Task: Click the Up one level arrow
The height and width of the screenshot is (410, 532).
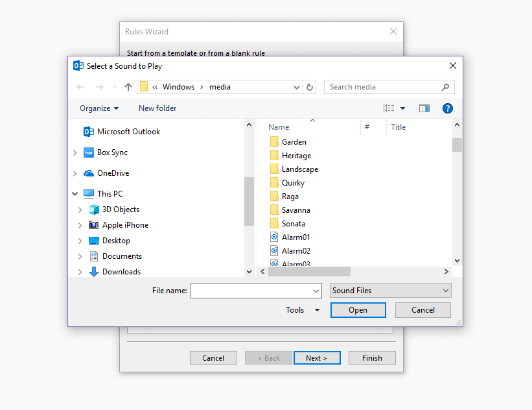Action: click(128, 87)
